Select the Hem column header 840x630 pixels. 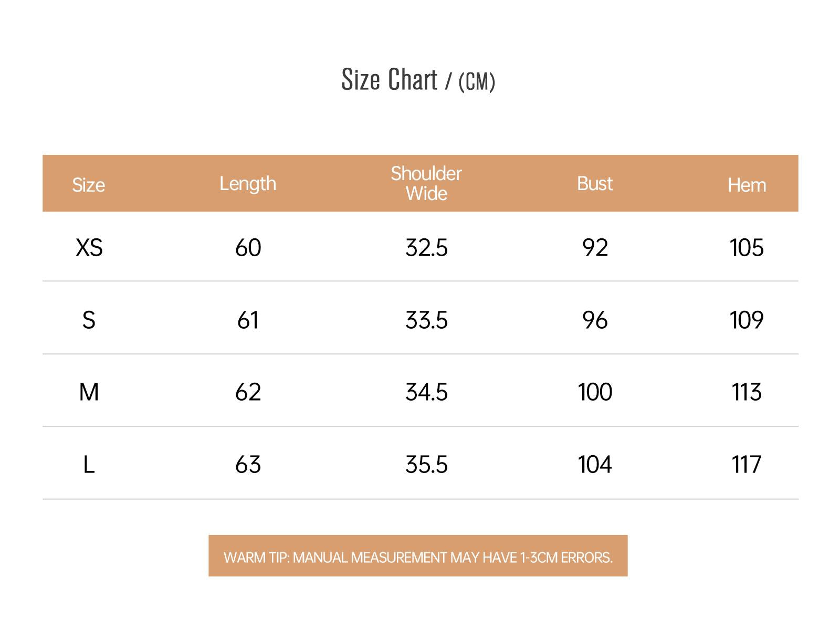[x=747, y=185]
